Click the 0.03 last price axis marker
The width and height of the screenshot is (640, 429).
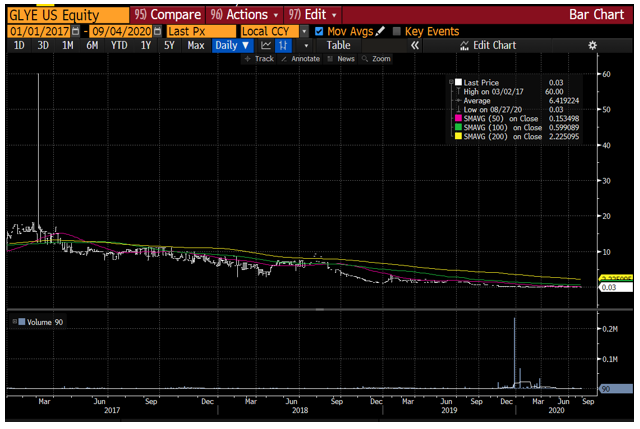pos(616,287)
